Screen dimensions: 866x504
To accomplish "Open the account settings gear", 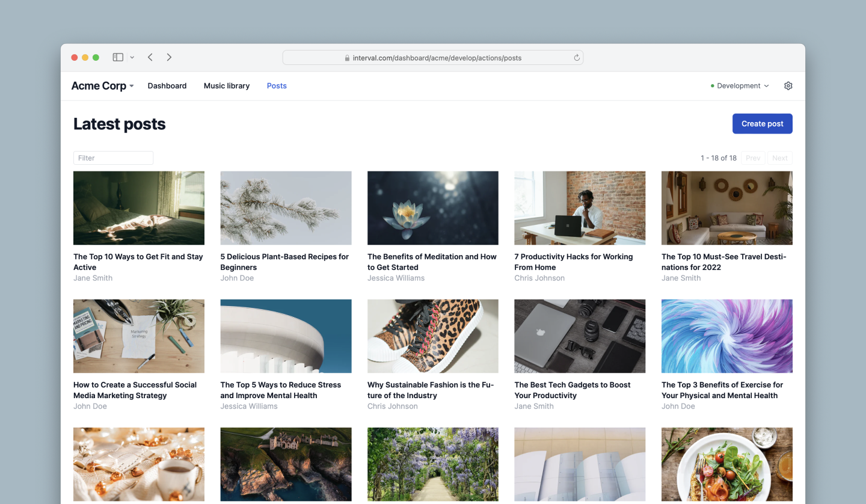I will pos(788,85).
